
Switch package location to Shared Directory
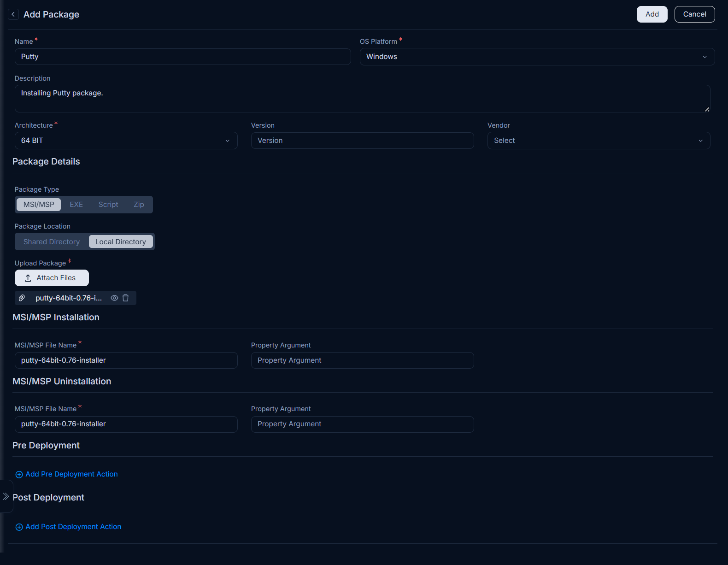point(52,242)
